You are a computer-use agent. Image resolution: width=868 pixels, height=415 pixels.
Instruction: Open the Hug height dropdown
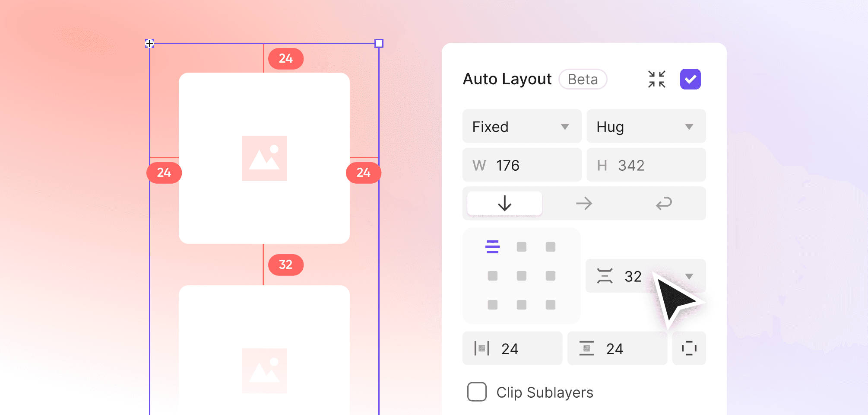646,126
